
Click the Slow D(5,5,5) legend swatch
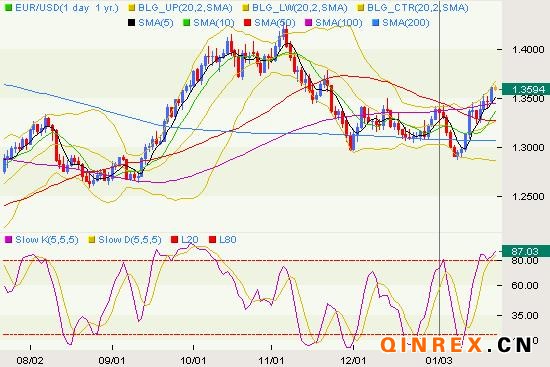92,240
